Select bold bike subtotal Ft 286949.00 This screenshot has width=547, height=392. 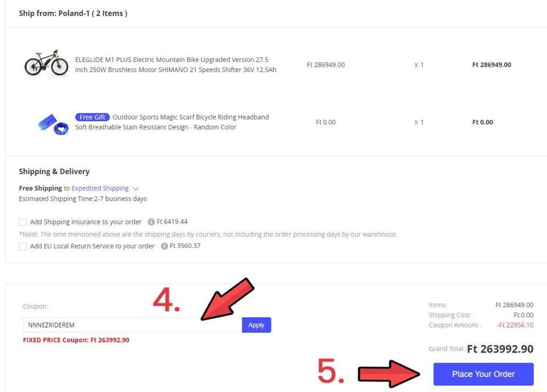[491, 65]
